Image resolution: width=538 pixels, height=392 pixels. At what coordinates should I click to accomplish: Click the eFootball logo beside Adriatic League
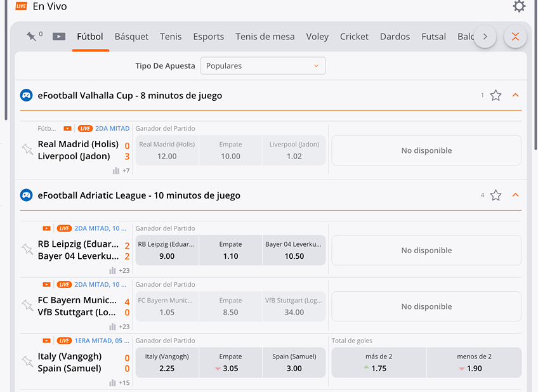pos(26,195)
